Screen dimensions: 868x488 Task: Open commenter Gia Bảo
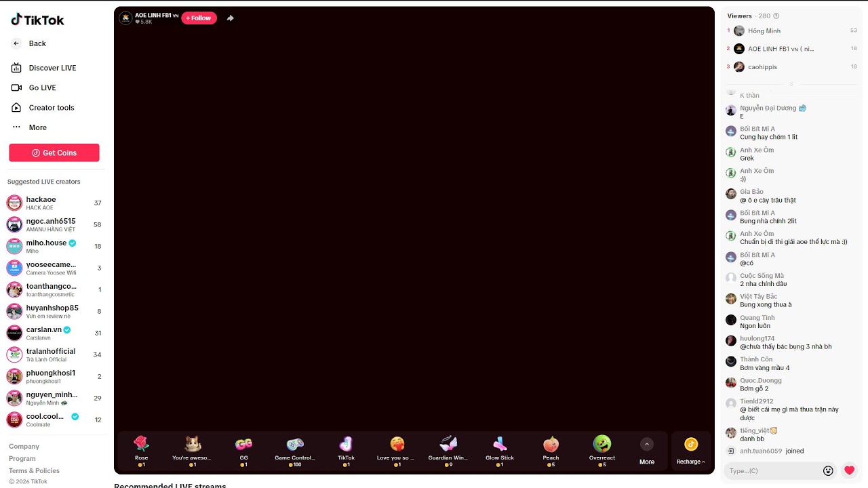pyautogui.click(x=751, y=192)
